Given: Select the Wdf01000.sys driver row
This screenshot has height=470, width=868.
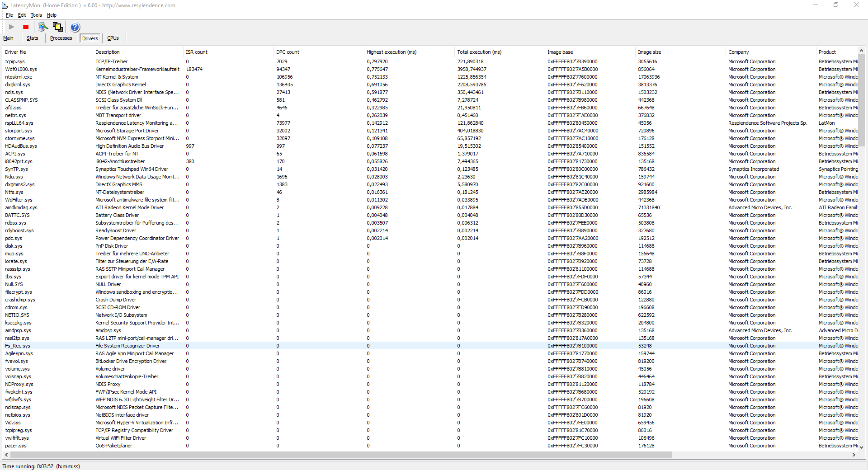Looking at the screenshot, I should pyautogui.click(x=430, y=69).
